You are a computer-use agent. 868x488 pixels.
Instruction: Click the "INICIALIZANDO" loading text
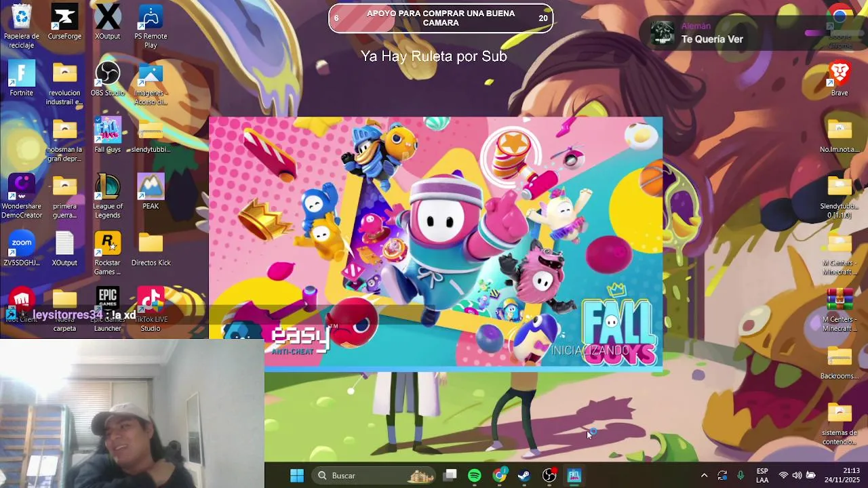(x=590, y=350)
